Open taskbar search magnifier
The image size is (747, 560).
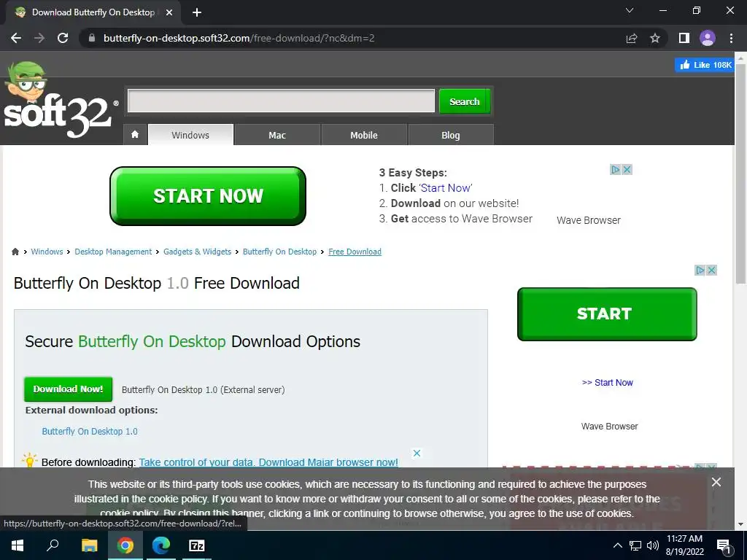[53, 545]
